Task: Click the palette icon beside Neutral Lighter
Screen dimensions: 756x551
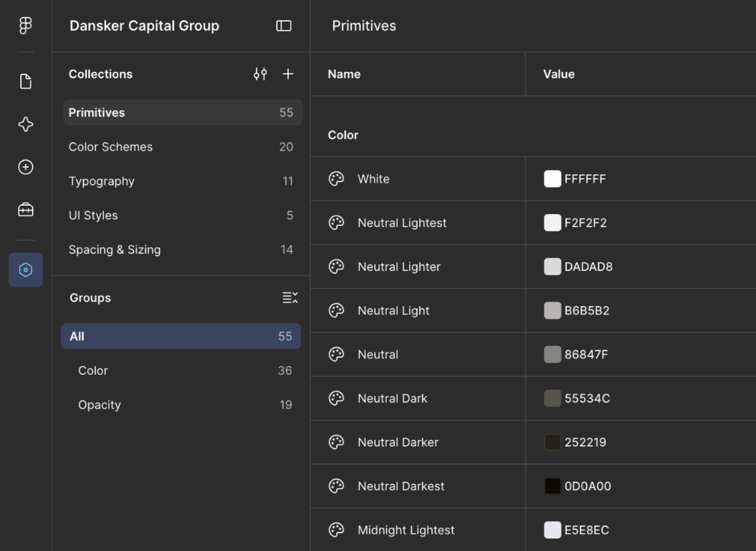Action: [x=336, y=266]
